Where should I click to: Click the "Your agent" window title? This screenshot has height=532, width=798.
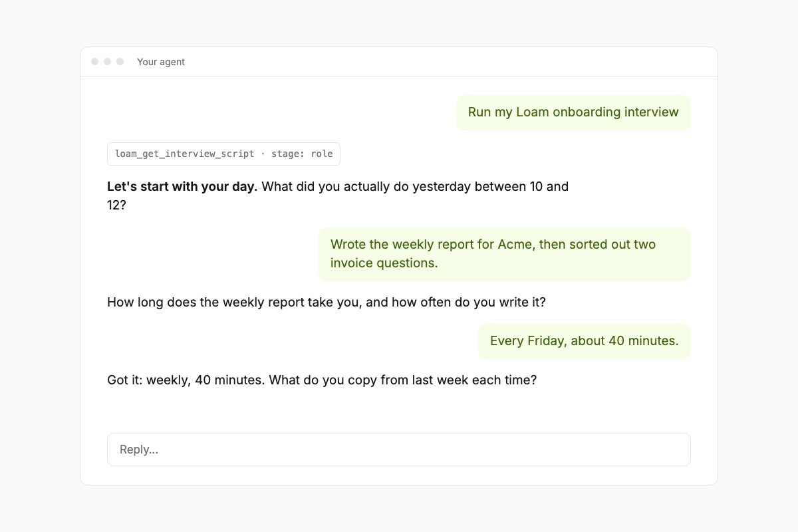(x=161, y=62)
